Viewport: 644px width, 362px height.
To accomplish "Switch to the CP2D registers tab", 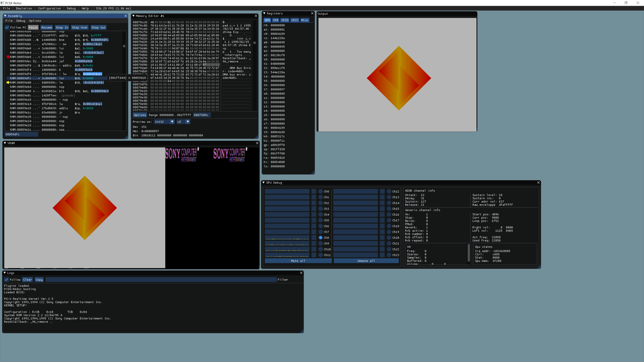I will tap(285, 20).
